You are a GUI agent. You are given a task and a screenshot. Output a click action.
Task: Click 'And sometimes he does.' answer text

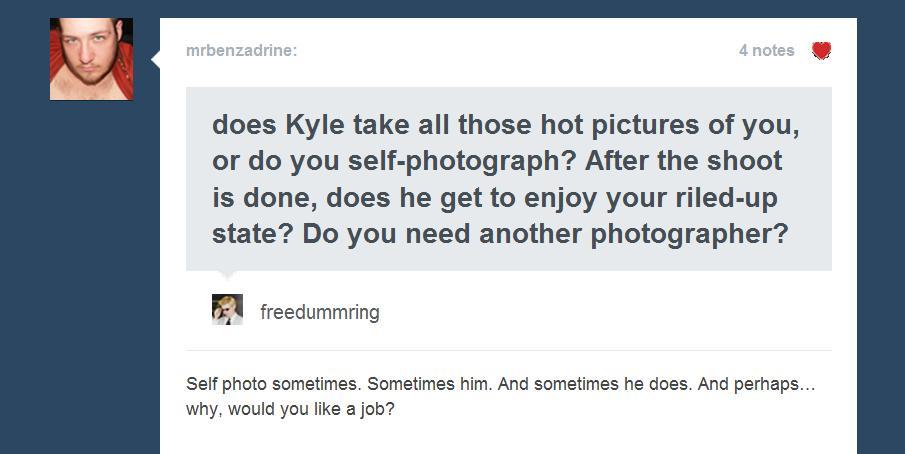[593, 384]
